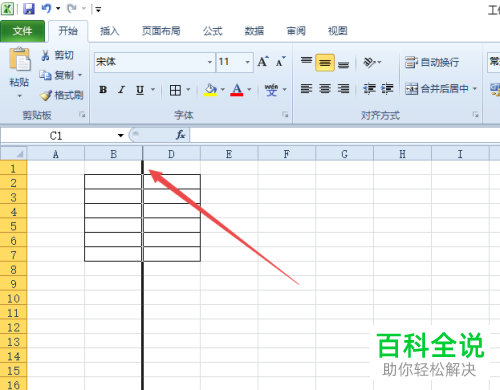The width and height of the screenshot is (500, 390).
Task: Open 字体 font dialog launcher
Action: tap(285, 115)
